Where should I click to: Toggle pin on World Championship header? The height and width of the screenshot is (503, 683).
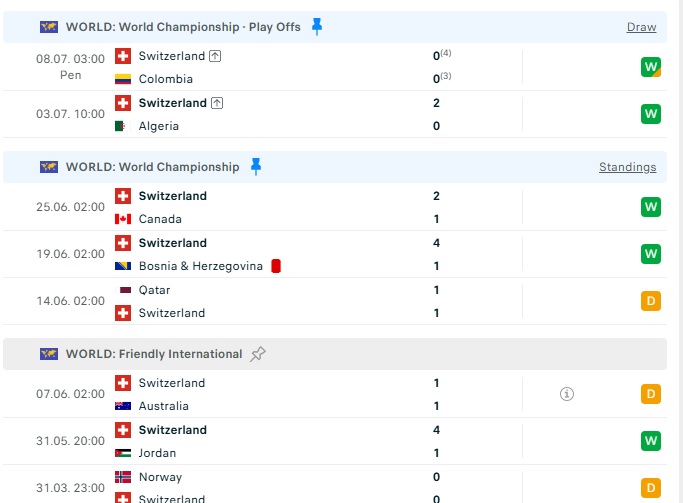[256, 167]
